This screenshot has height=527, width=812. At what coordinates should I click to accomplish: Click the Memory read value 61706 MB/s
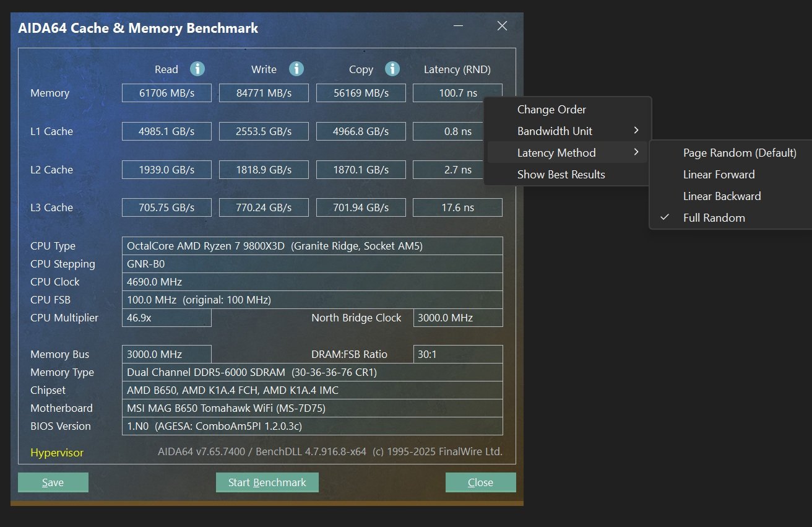coord(166,93)
